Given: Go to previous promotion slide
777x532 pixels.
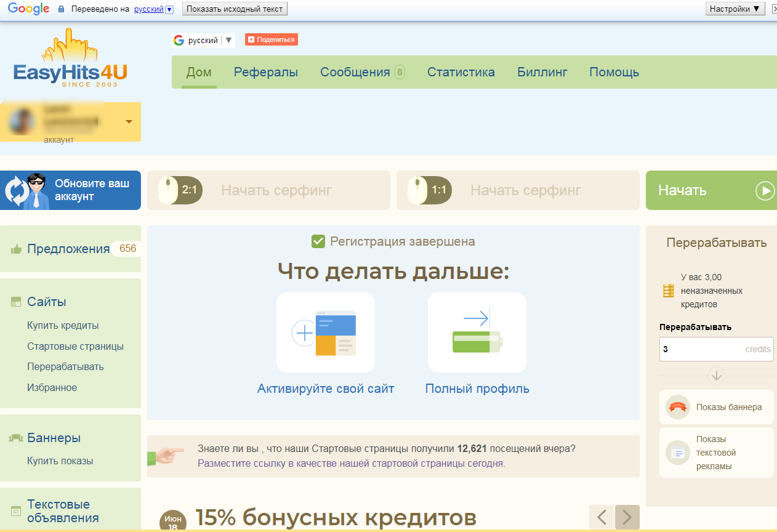Looking at the screenshot, I should (x=602, y=517).
